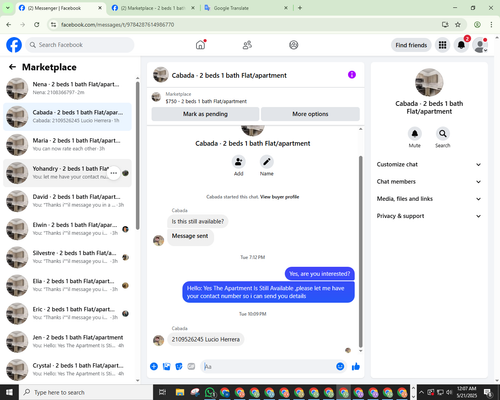The height and width of the screenshot is (400, 500).
Task: Open the View buyer profile link
Action: 279,197
